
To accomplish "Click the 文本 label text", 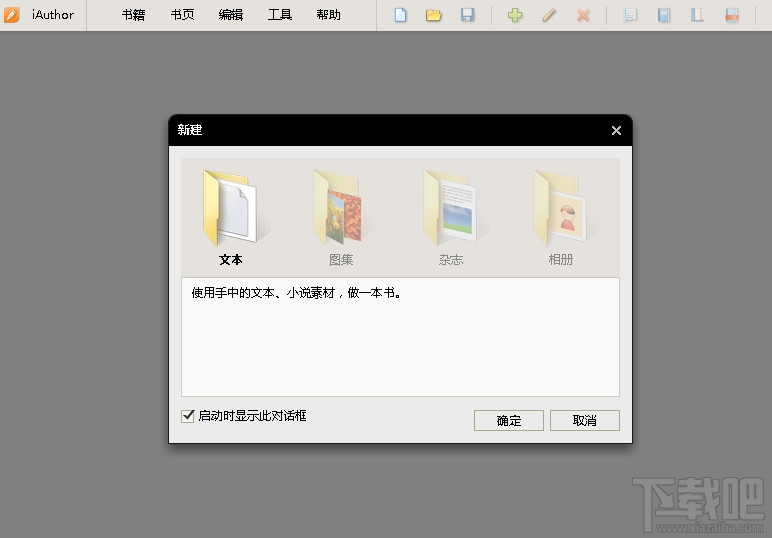I will point(230,259).
